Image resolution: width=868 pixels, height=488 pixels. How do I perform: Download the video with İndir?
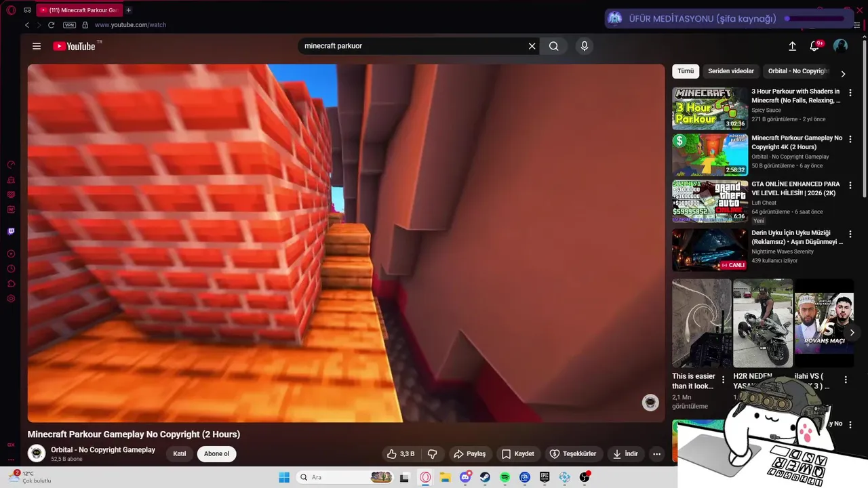click(x=625, y=454)
